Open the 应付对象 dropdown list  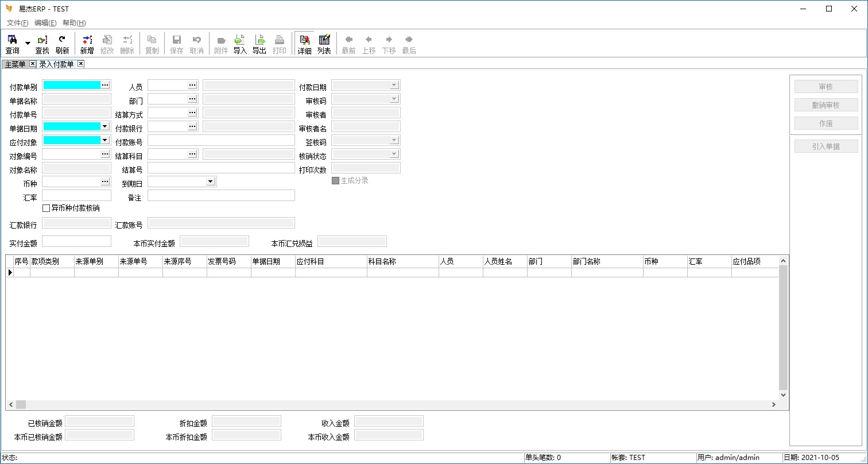pyautogui.click(x=104, y=140)
